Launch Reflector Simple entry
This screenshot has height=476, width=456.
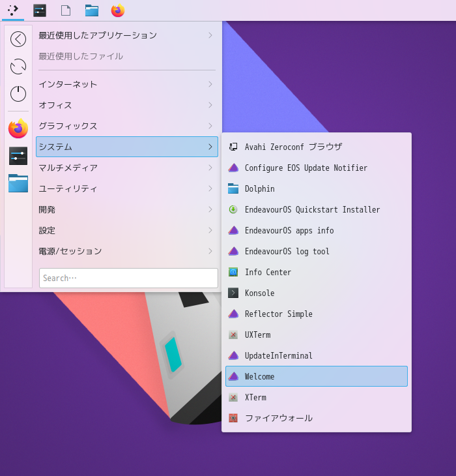pos(317,314)
